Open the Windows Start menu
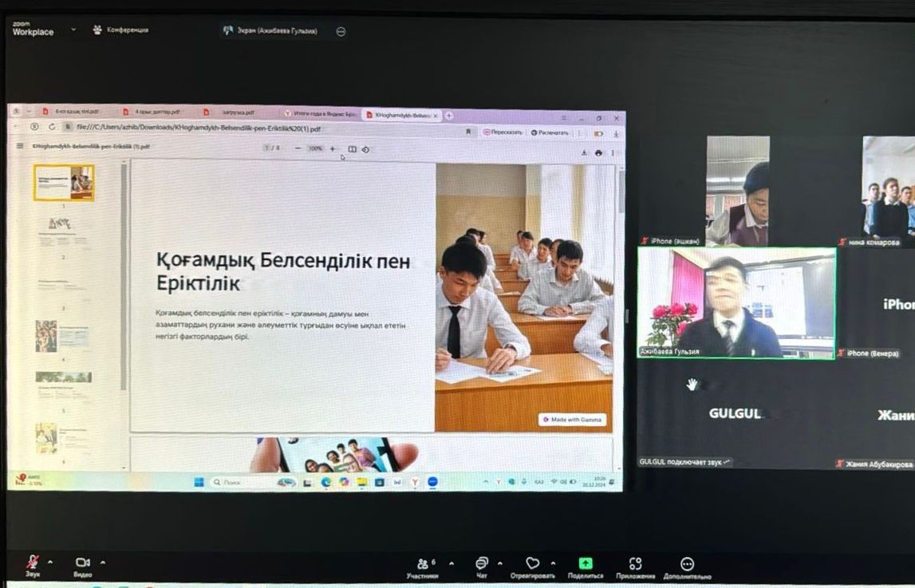The width and height of the screenshot is (915, 588). 199,482
